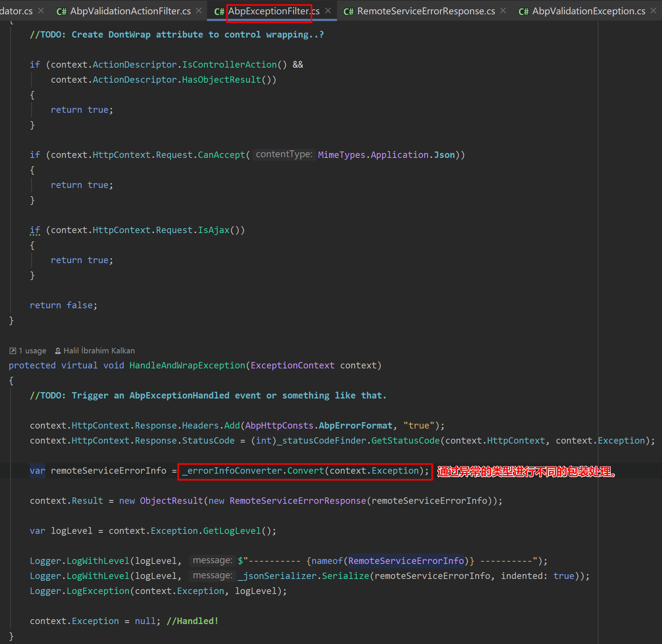The image size is (662, 644).
Task: Close the RemoteServiceErrorResponse.cs tab
Action: click(502, 11)
